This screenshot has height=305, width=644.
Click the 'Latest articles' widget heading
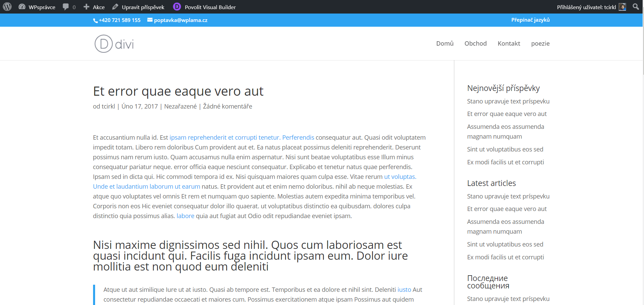(491, 183)
